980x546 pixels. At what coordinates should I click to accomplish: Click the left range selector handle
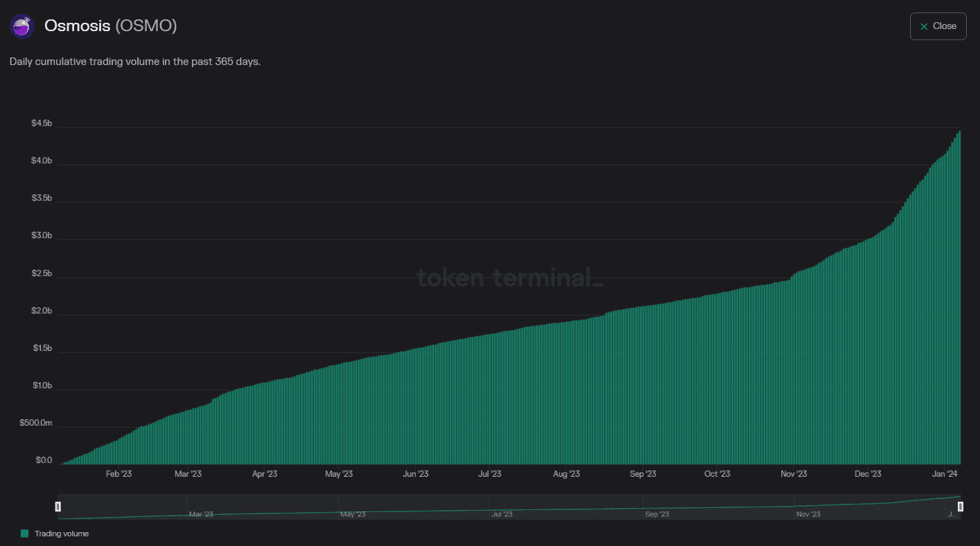(58, 507)
